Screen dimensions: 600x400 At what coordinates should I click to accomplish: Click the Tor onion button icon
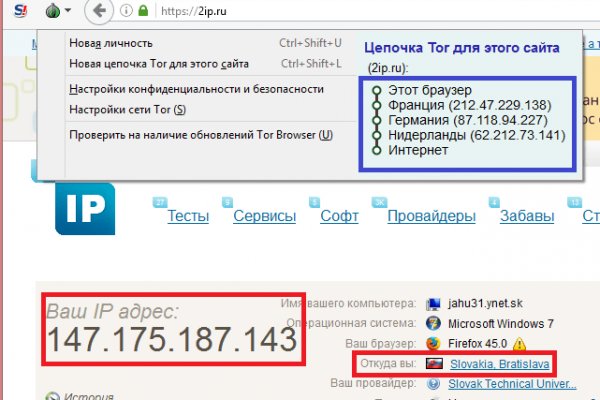[x=52, y=12]
